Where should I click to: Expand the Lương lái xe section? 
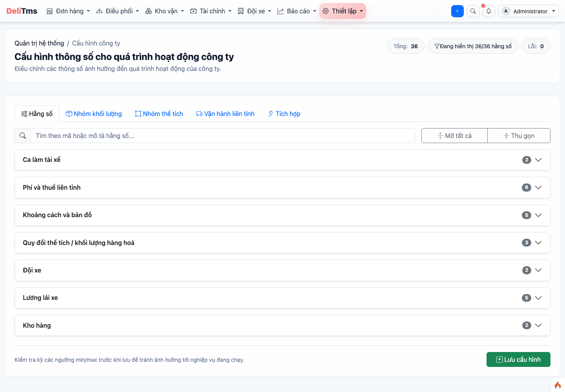tap(282, 298)
